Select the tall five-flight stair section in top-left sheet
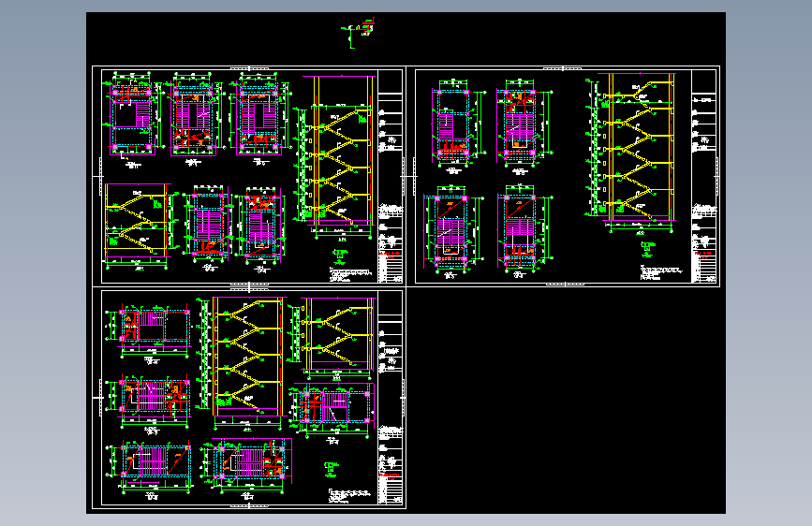 [x=334, y=157]
